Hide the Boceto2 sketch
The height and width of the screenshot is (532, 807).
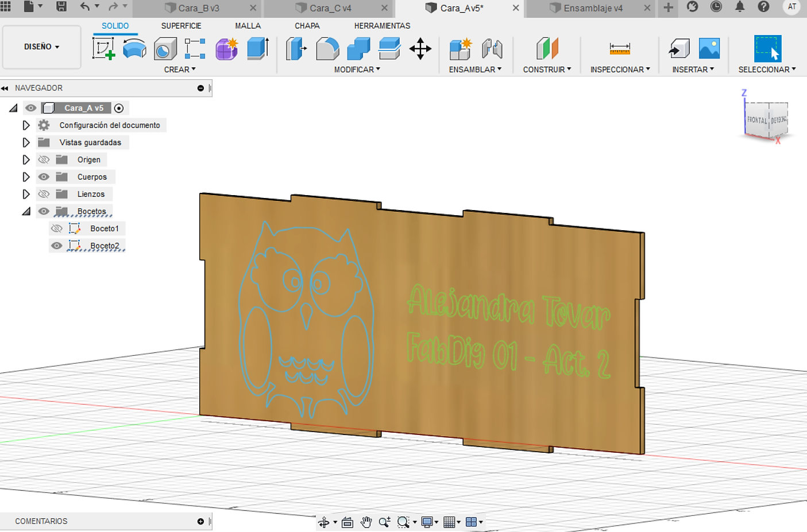click(56, 246)
